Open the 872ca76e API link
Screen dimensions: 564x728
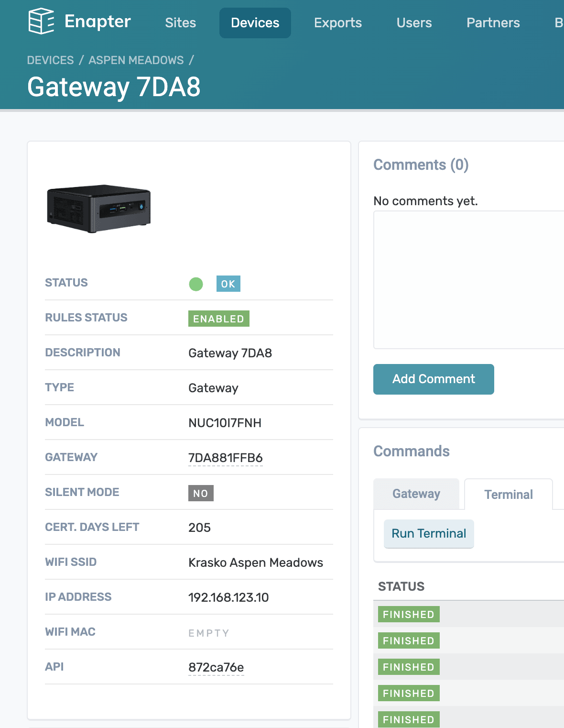(216, 666)
